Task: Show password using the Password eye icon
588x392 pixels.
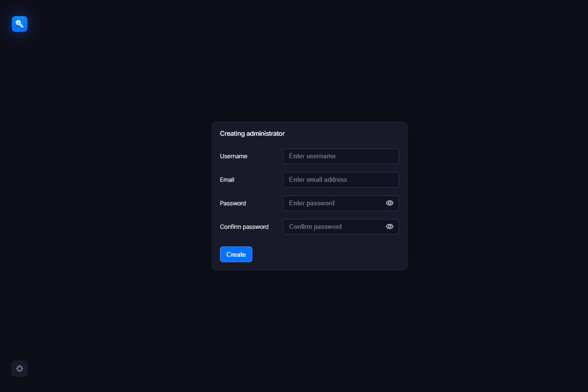Action: [x=390, y=203]
